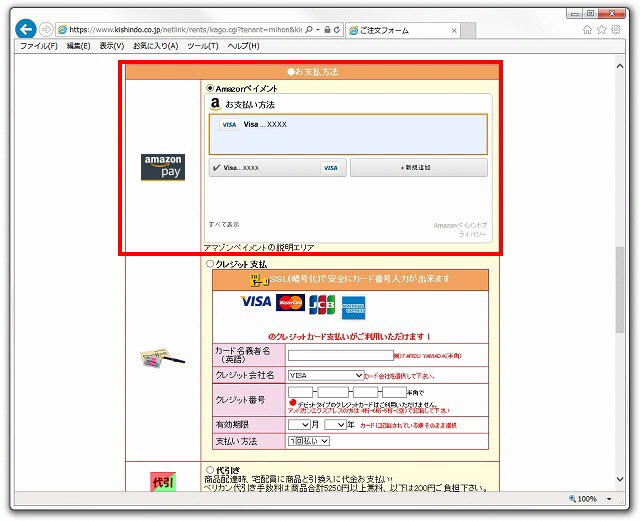Click the large VISA card brand logo
The image size is (640, 521).
point(256,301)
